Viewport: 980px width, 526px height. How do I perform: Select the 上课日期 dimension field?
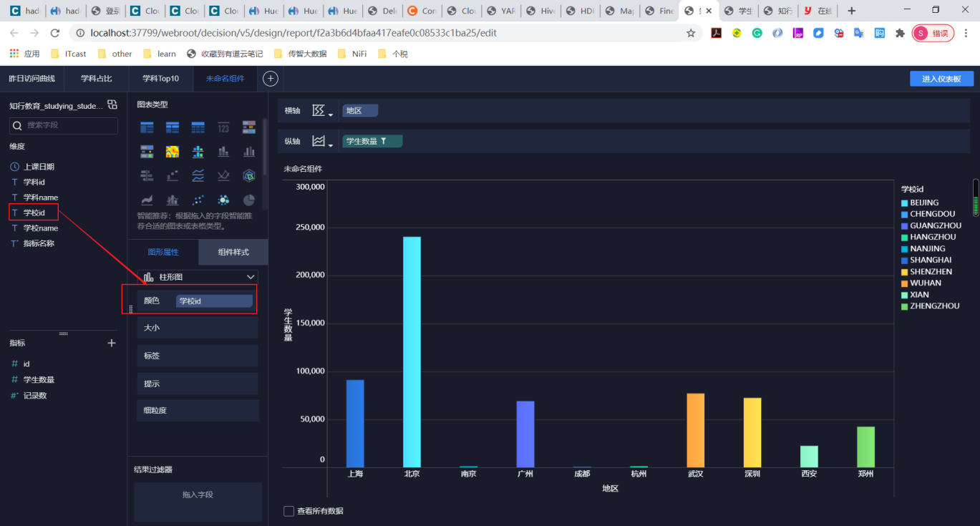tap(39, 167)
